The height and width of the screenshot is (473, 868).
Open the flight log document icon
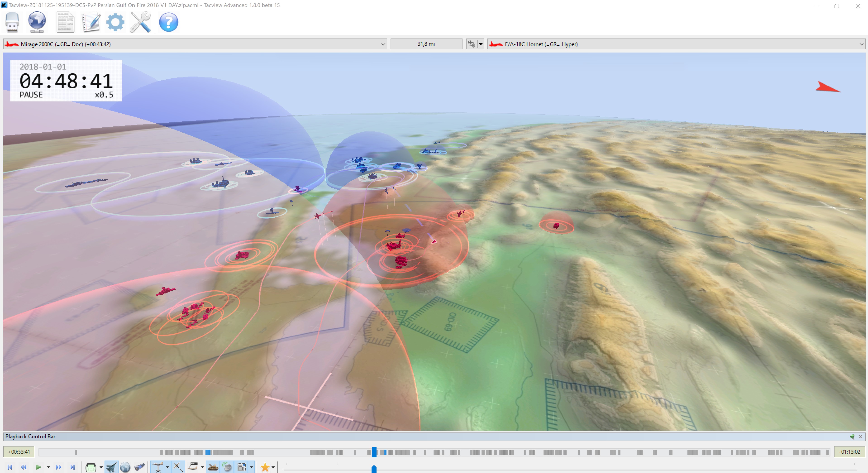coord(65,22)
